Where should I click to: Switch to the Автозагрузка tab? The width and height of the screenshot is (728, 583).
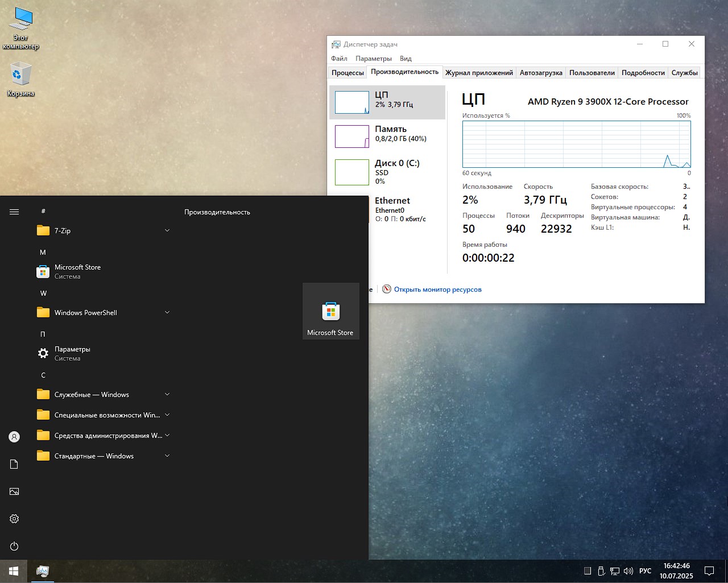point(541,73)
